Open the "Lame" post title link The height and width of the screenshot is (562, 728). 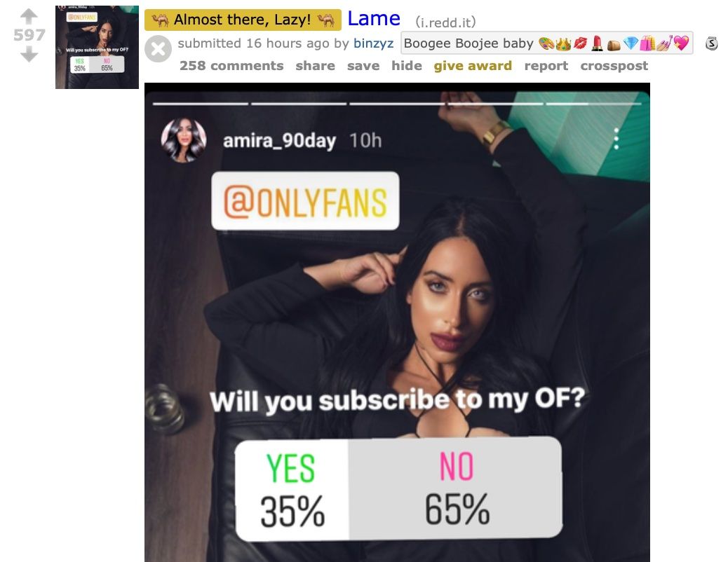click(x=374, y=18)
